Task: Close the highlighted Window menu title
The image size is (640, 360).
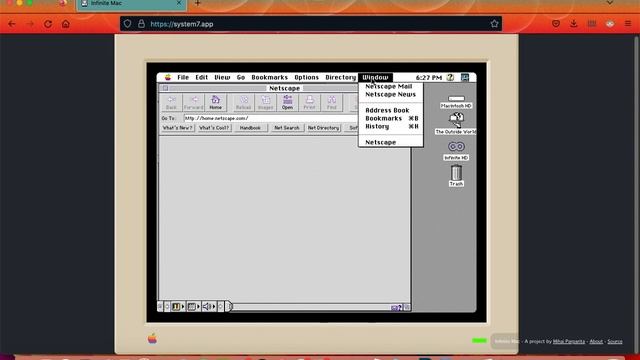Action: coord(375,77)
